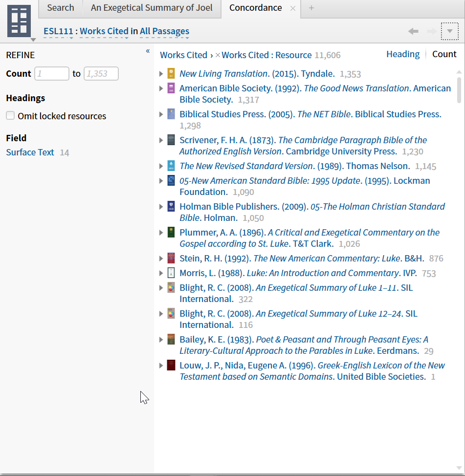Click the Morris Luke commentary cover icon

click(x=171, y=273)
